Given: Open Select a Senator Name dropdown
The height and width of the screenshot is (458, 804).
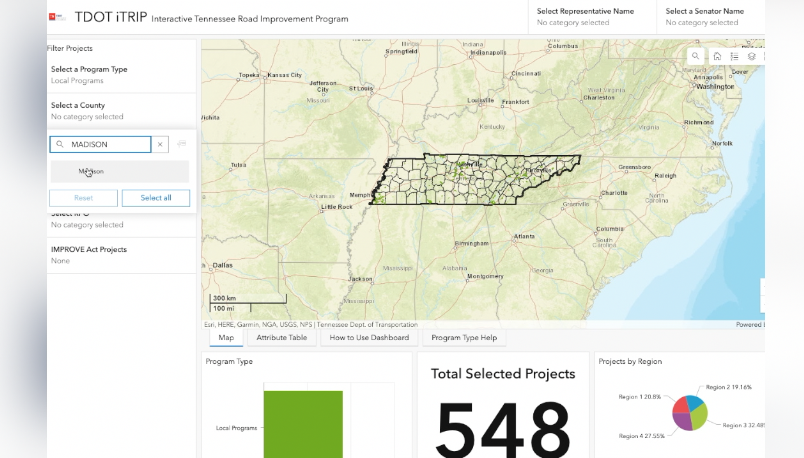Looking at the screenshot, I should click(710, 16).
